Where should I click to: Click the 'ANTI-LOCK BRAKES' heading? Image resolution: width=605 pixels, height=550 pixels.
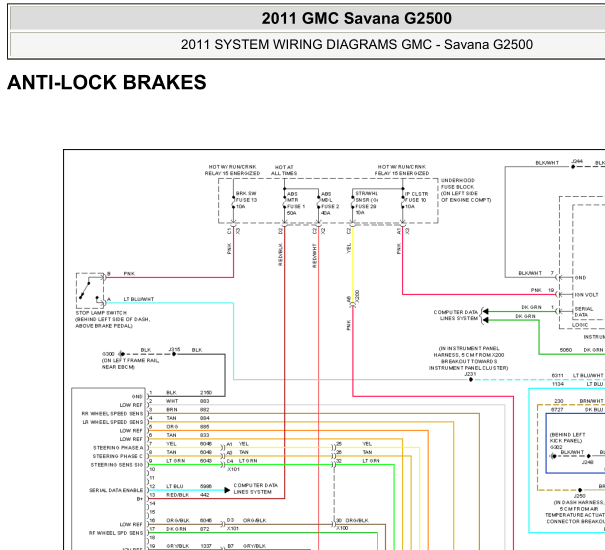107,82
